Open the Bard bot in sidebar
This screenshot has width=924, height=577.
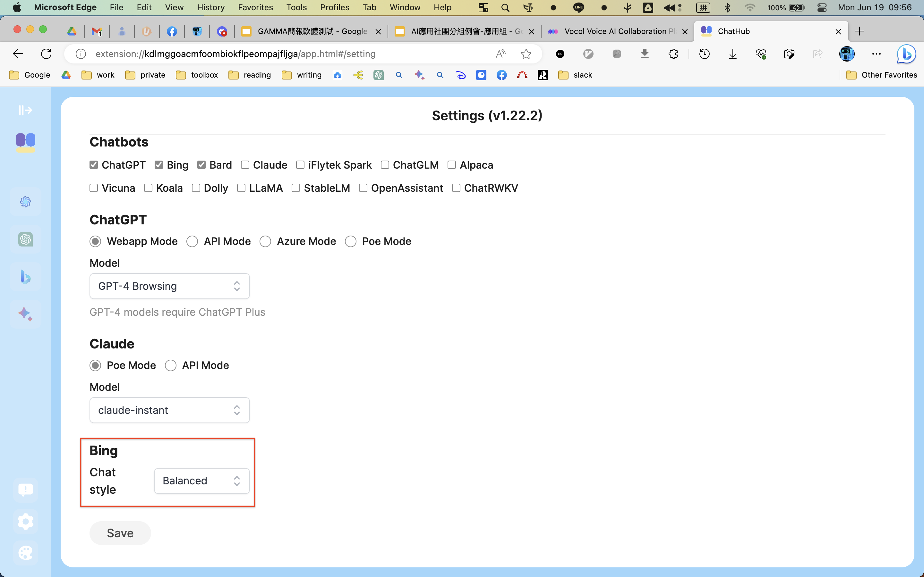(x=25, y=314)
